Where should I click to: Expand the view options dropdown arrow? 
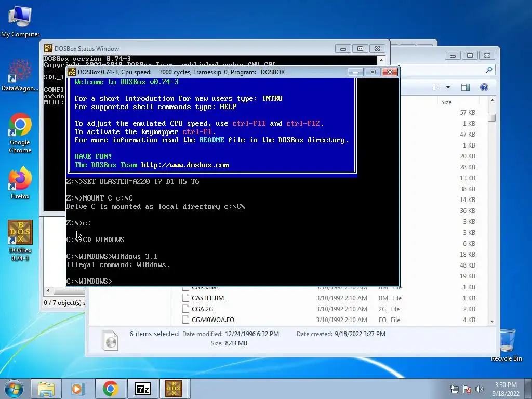[x=448, y=87]
